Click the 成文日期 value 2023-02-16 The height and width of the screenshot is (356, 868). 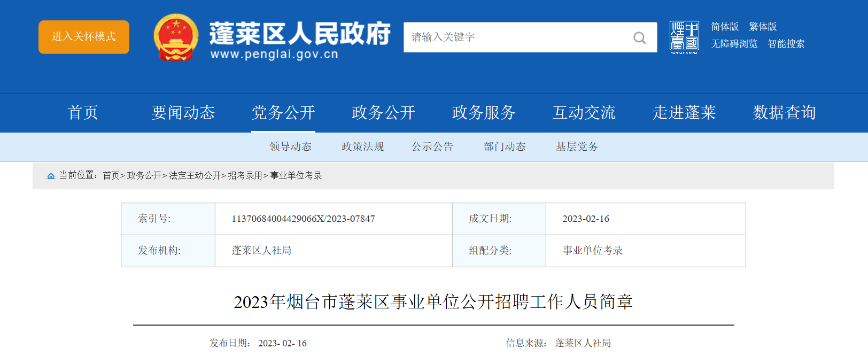click(586, 219)
